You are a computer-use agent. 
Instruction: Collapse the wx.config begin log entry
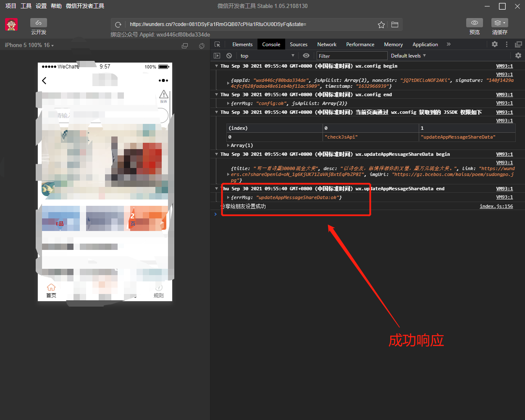point(216,66)
